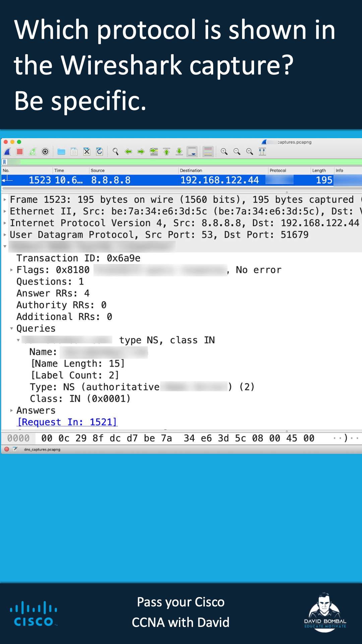The width and height of the screenshot is (362, 644).
Task: Click the expert info red circle
Action: [x=7, y=449]
